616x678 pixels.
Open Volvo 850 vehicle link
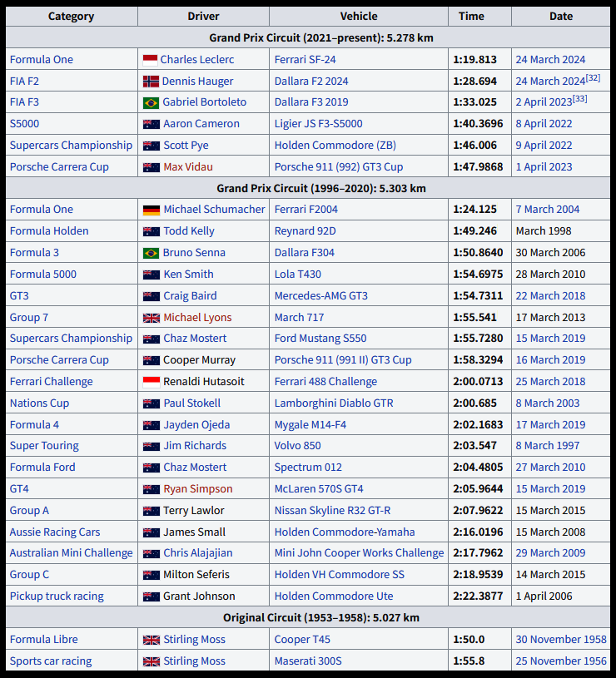click(298, 445)
